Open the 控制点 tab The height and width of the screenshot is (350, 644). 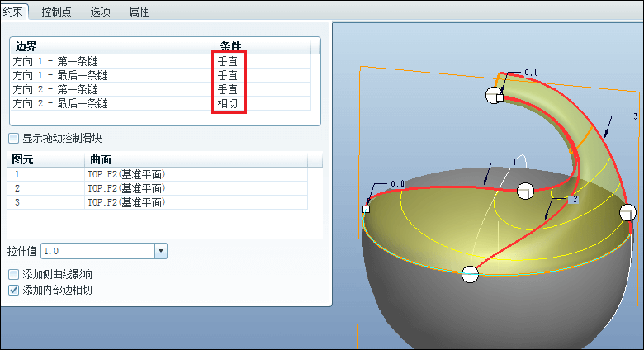(x=56, y=12)
